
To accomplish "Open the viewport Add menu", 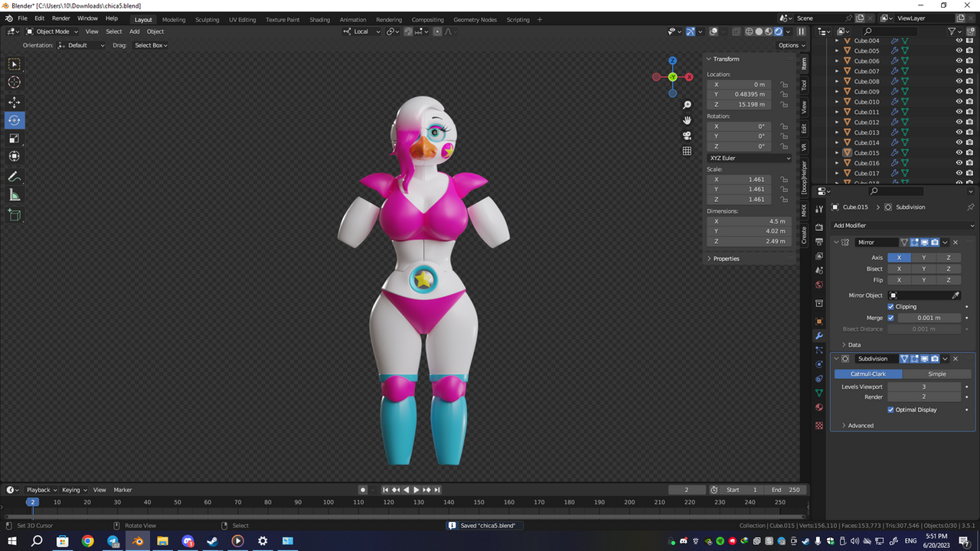I will tap(134, 31).
